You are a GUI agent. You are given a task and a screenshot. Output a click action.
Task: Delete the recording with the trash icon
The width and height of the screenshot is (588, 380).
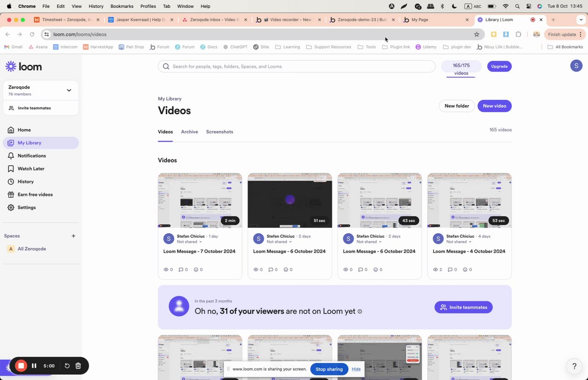click(78, 366)
